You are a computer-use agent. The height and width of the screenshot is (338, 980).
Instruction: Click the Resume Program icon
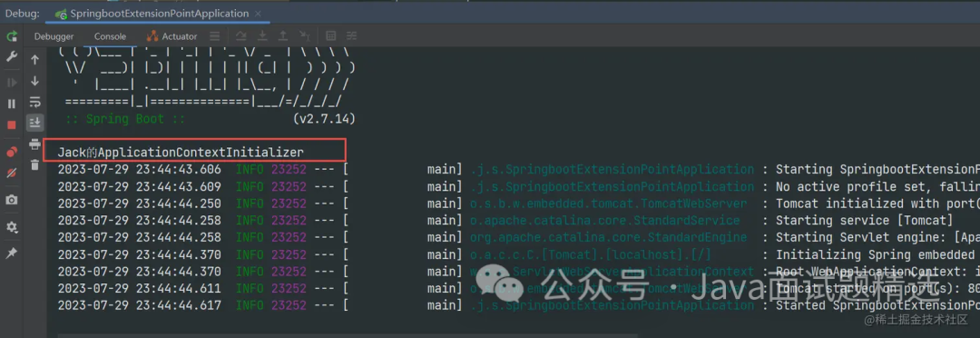click(12, 83)
